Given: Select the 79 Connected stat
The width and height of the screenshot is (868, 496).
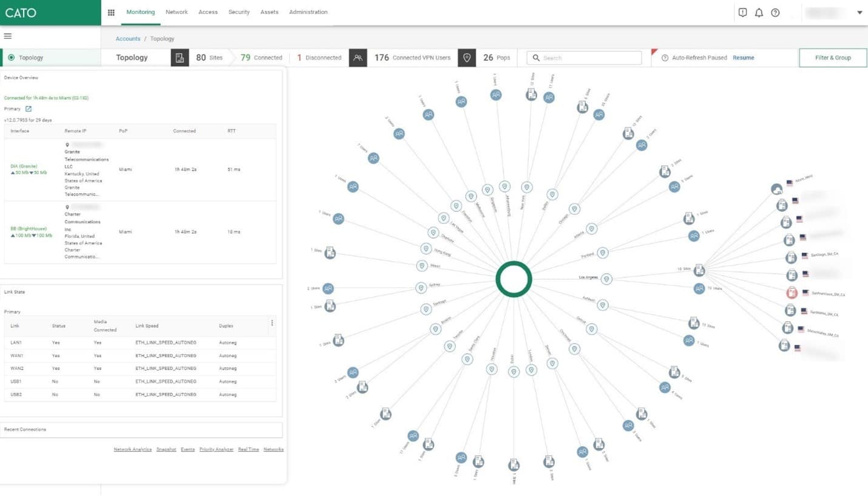Looking at the screenshot, I should coord(261,58).
